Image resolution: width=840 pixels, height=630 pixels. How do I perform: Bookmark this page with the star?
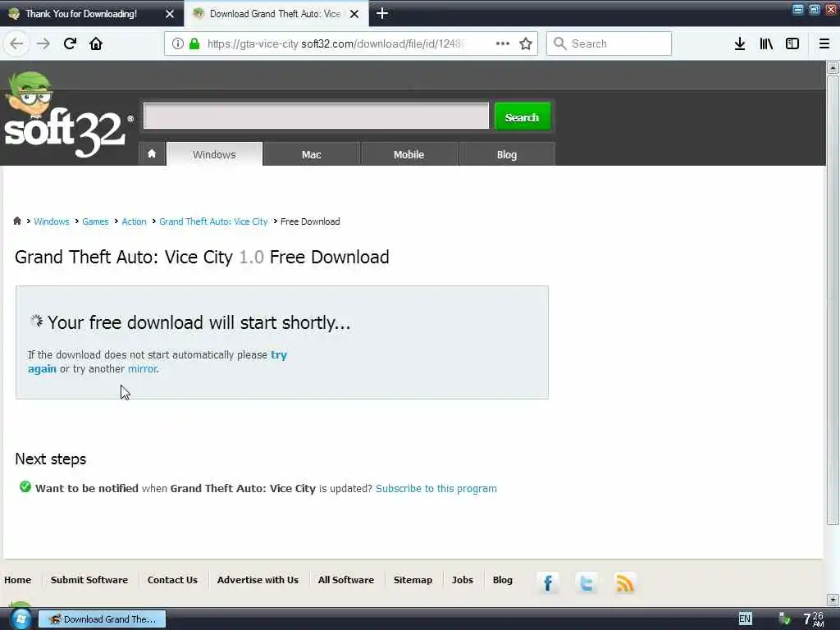pos(526,43)
